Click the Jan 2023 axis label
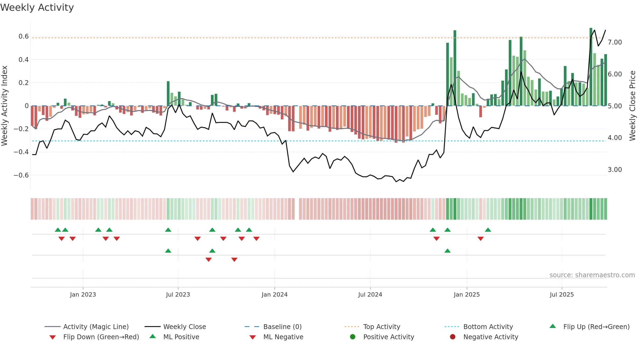 click(x=83, y=294)
